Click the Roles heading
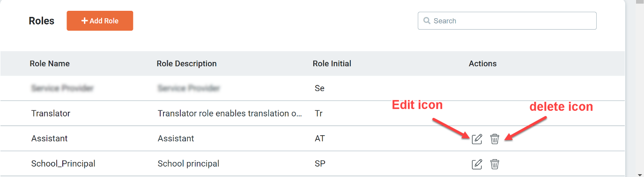644x177 pixels. [41, 21]
